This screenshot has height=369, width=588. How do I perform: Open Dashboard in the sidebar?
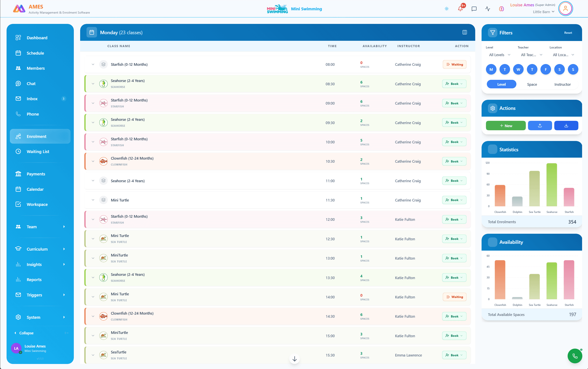click(x=40, y=37)
